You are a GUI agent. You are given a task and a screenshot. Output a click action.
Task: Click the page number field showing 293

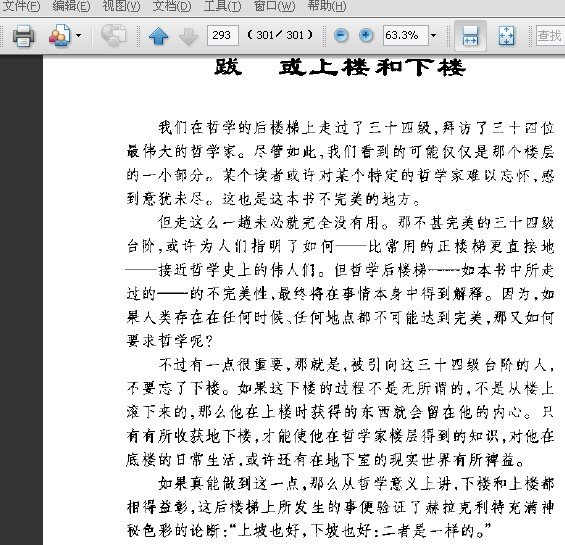pos(223,35)
